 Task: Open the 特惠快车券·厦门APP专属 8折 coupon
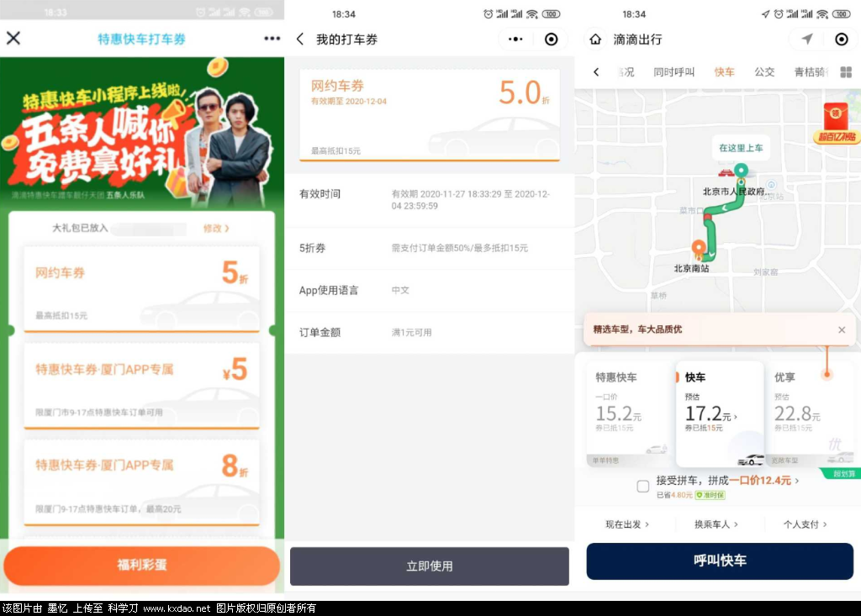coord(141,482)
